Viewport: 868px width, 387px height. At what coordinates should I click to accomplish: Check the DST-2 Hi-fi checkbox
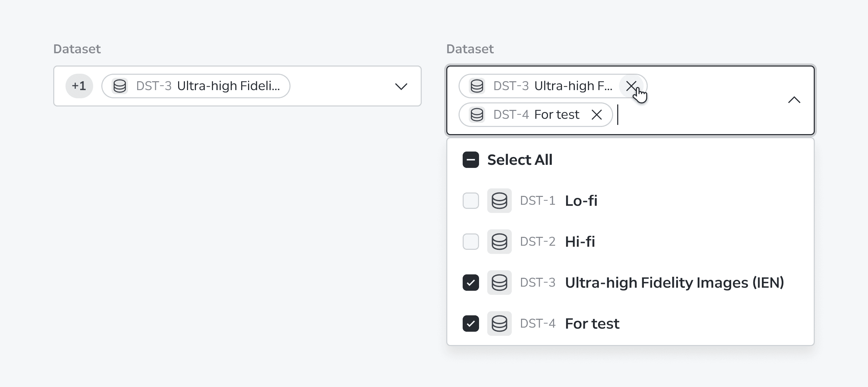(x=471, y=242)
